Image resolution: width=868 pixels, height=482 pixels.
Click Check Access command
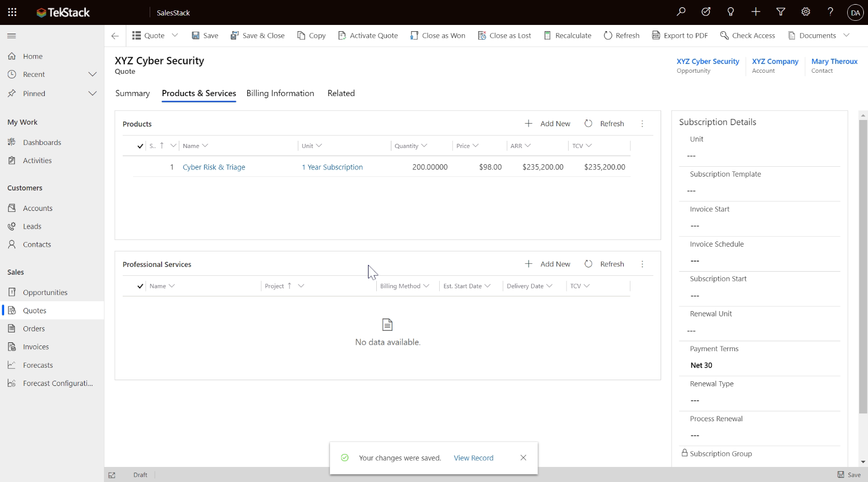click(747, 35)
